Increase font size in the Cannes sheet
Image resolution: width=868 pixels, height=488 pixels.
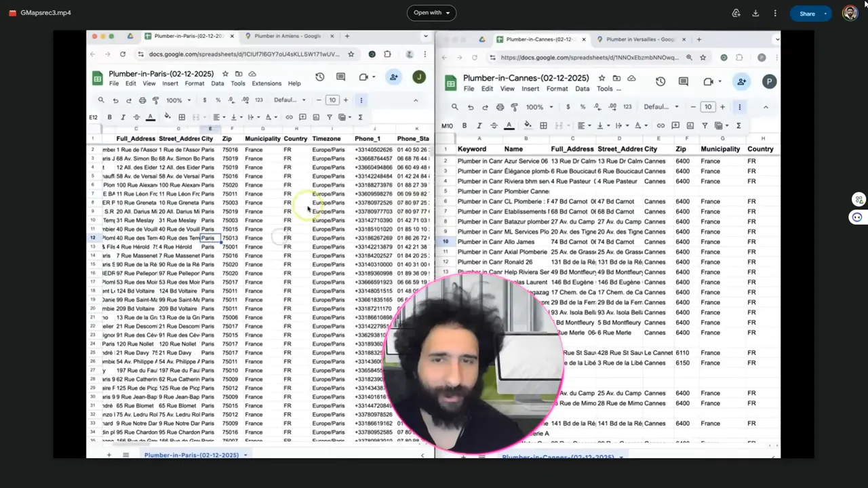(x=722, y=107)
